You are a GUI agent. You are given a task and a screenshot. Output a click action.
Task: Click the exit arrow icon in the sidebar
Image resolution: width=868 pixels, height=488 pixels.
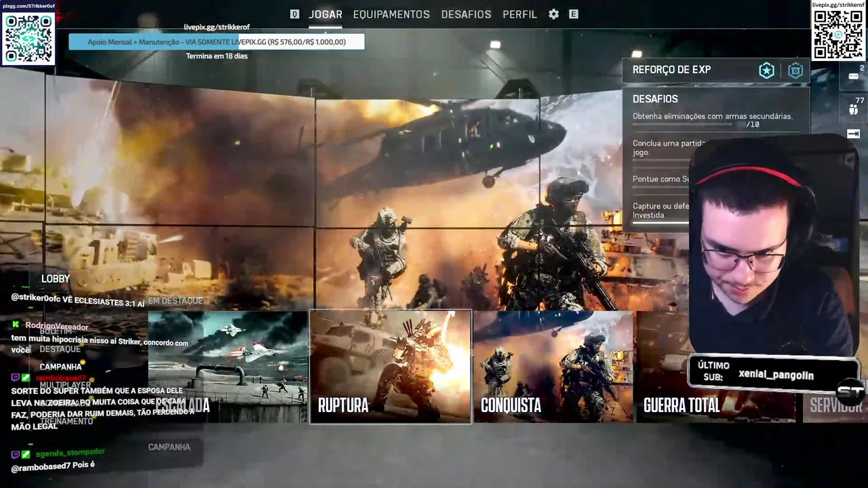click(854, 134)
